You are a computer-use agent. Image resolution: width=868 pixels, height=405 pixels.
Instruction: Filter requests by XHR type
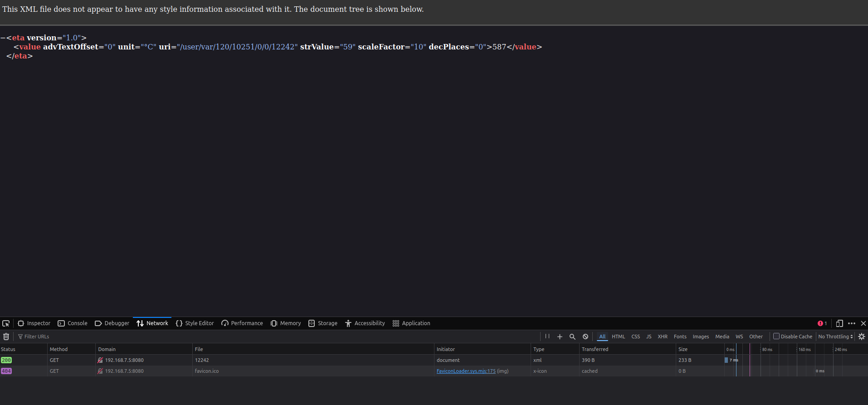point(663,337)
